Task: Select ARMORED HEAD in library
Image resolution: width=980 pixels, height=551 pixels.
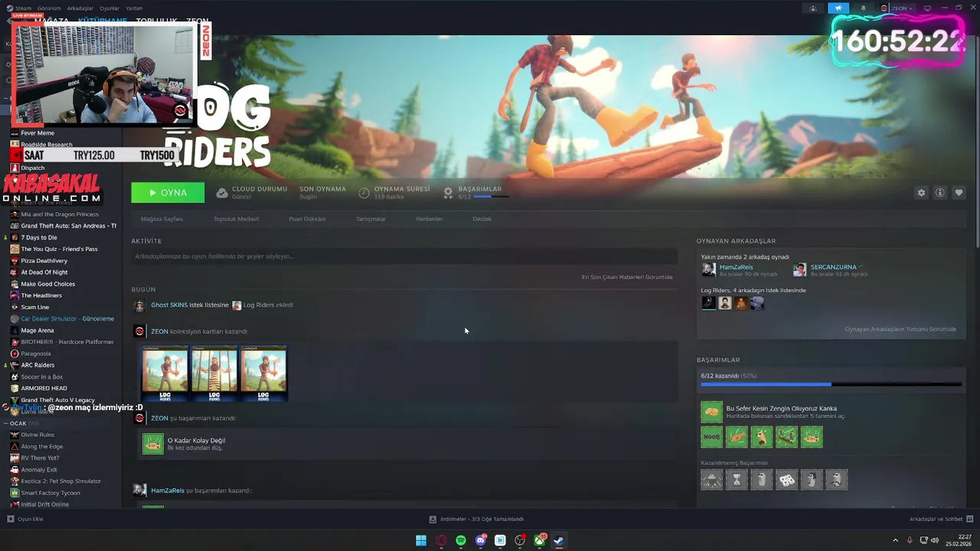Action: [44, 388]
